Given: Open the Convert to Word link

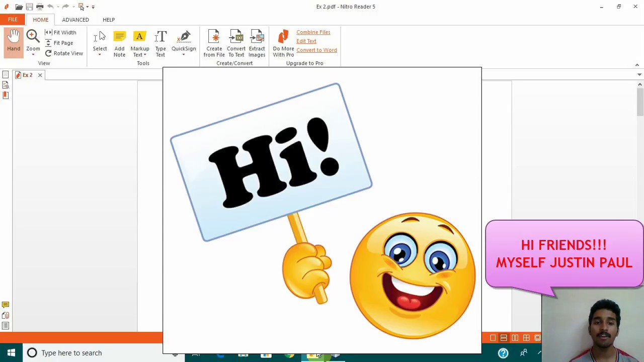Looking at the screenshot, I should tap(316, 50).
